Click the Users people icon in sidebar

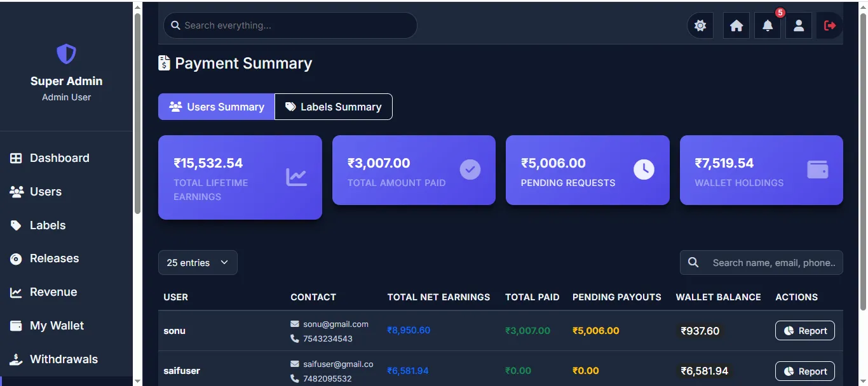(17, 192)
